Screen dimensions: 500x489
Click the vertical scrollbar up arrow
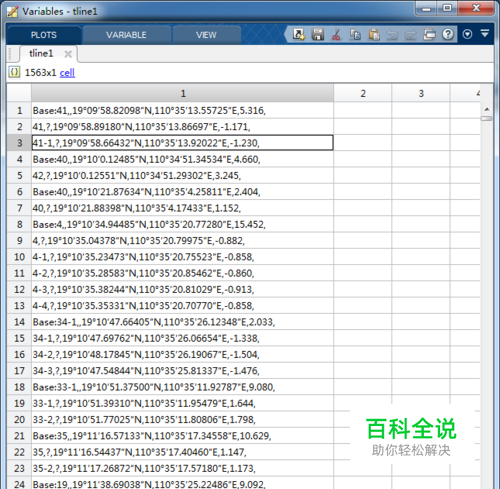click(487, 109)
